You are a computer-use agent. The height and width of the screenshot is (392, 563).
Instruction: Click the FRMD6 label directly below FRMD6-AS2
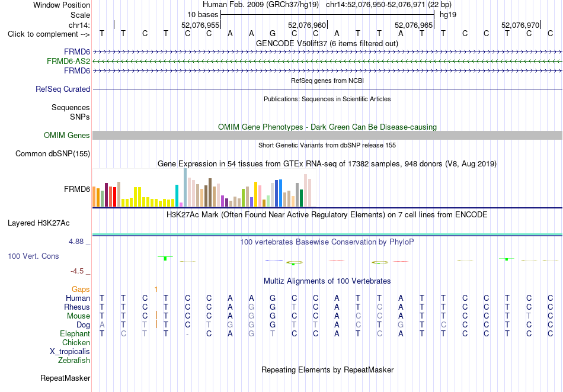(77, 70)
